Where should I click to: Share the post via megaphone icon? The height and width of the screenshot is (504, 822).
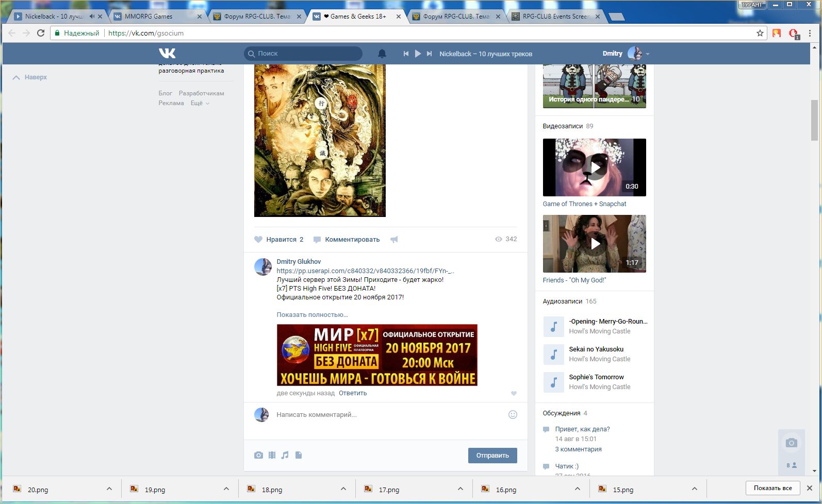(x=394, y=240)
